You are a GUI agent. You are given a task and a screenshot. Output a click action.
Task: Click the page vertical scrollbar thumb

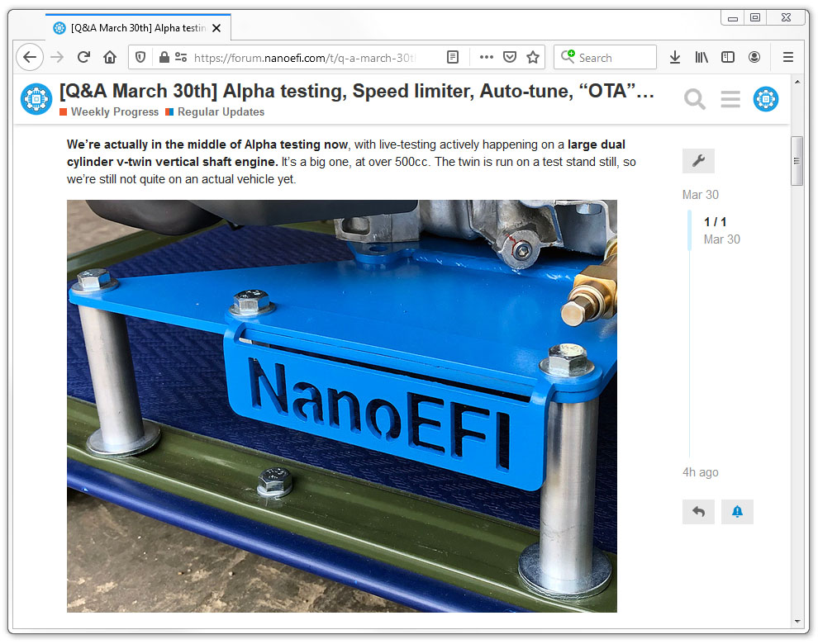point(796,161)
